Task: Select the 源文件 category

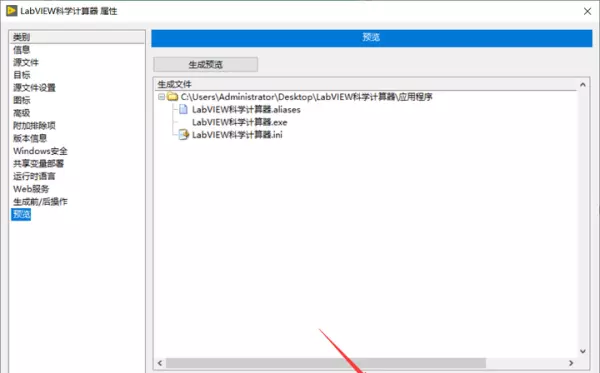Action: (26, 62)
